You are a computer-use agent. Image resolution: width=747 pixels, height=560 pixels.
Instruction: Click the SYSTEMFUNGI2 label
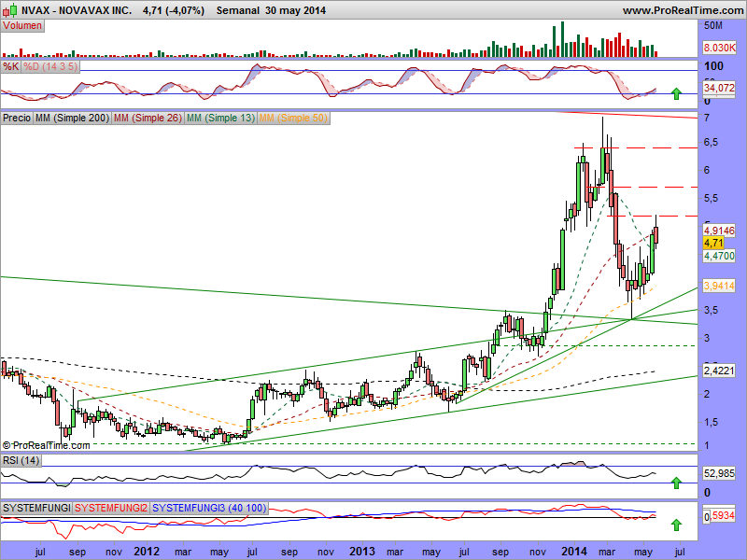coord(111,508)
